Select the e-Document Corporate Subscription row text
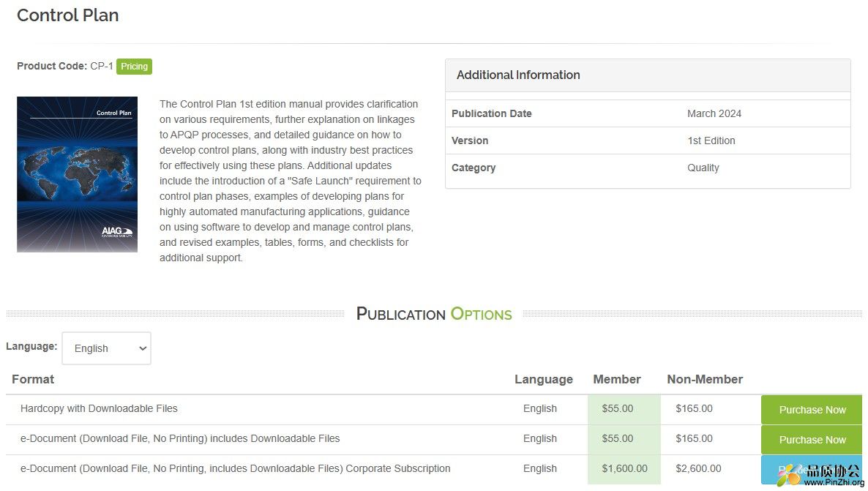 click(235, 468)
